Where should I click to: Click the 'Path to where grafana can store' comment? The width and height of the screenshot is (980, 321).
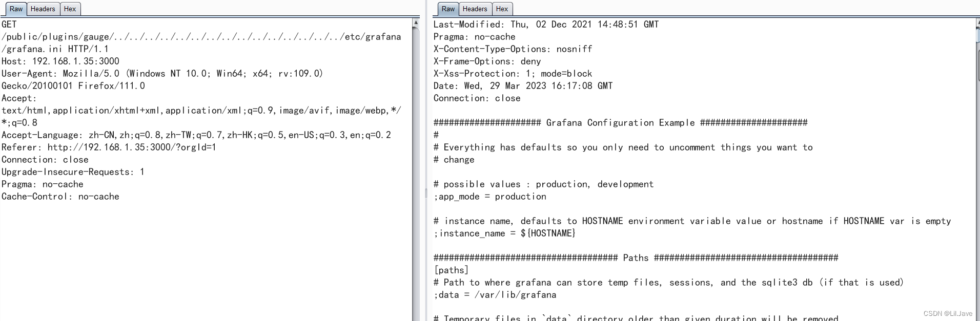click(668, 282)
